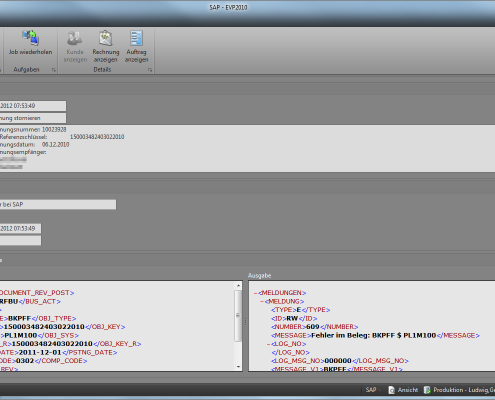The width and height of the screenshot is (495, 400).
Task: Open the Details group dialog launcher
Action: [x=150, y=70]
